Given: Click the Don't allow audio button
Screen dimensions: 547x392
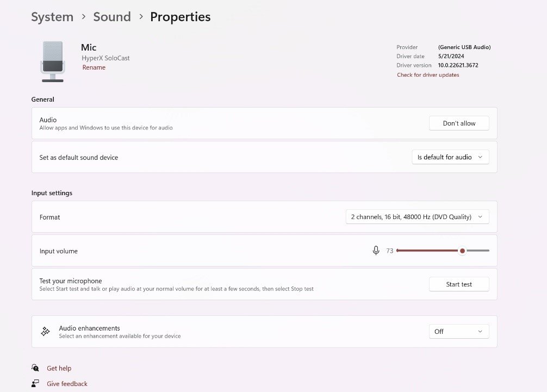Looking at the screenshot, I should pos(458,123).
